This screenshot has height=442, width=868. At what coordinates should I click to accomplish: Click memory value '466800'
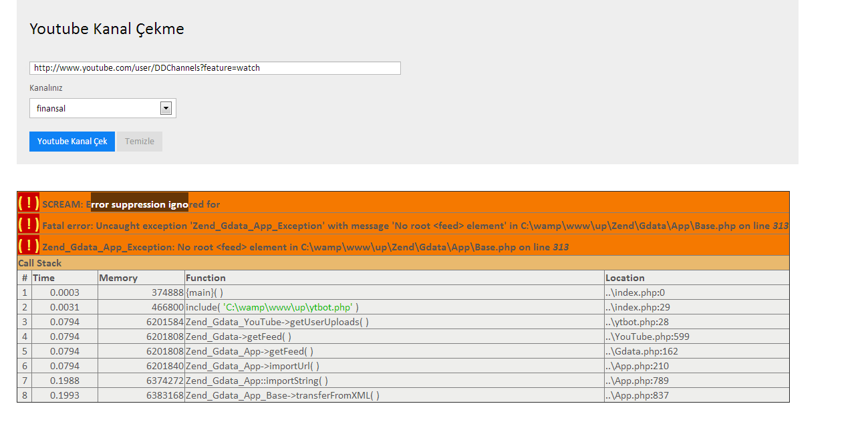(168, 307)
